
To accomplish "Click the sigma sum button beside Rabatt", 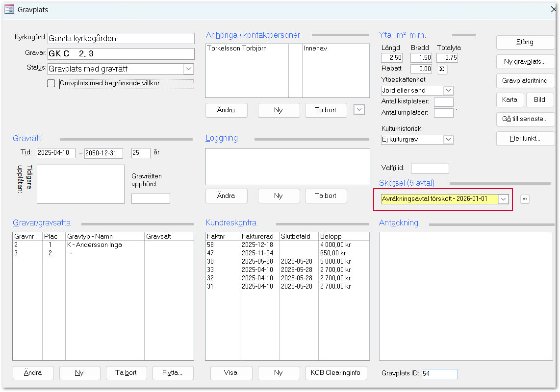I will pyautogui.click(x=441, y=69).
